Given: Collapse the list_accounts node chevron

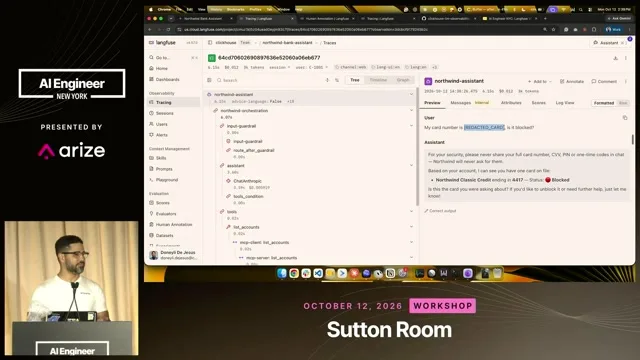Looking at the screenshot, I should pyautogui.click(x=411, y=227).
